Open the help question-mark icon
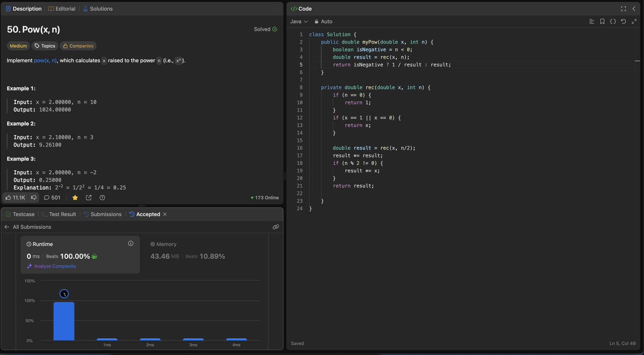 (x=102, y=198)
